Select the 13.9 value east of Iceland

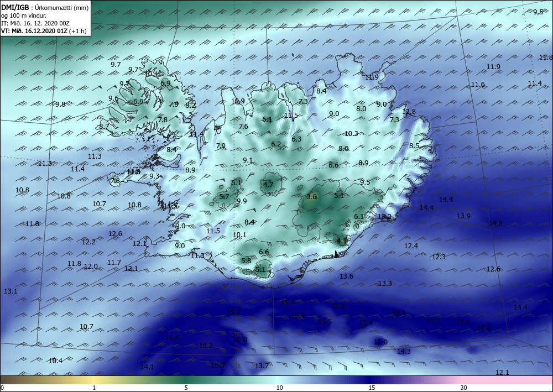pos(464,216)
